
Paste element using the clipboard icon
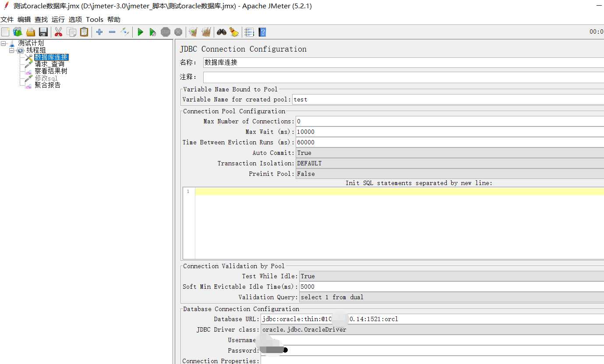pos(84,32)
